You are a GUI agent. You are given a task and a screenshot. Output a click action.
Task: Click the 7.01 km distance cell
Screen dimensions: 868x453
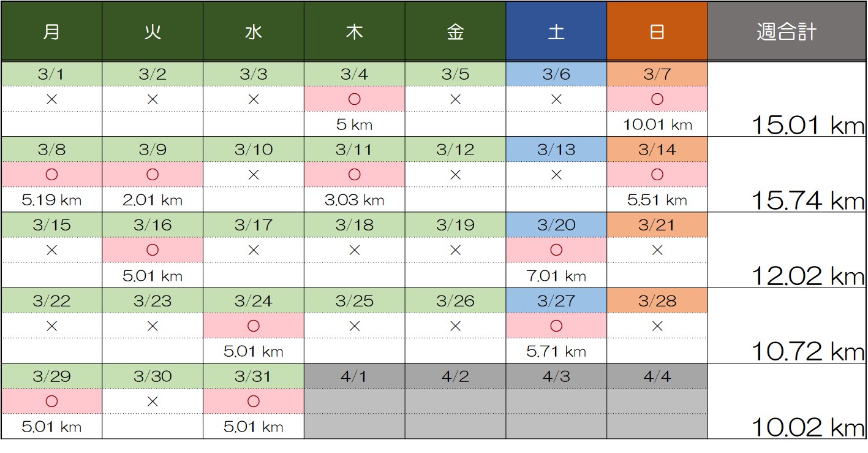coord(556,276)
